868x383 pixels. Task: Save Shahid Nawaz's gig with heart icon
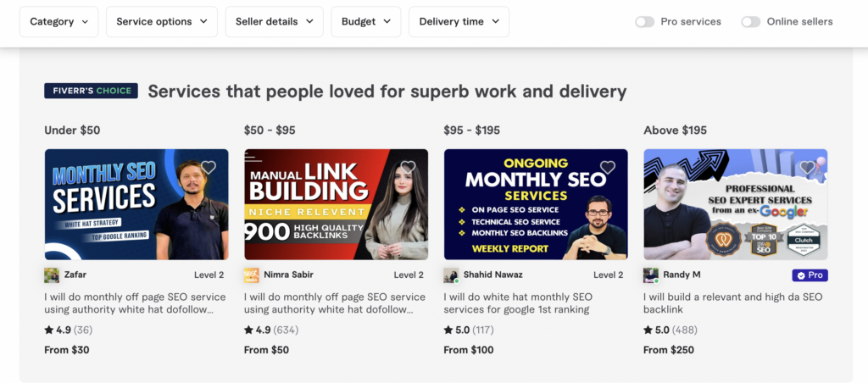tap(608, 167)
